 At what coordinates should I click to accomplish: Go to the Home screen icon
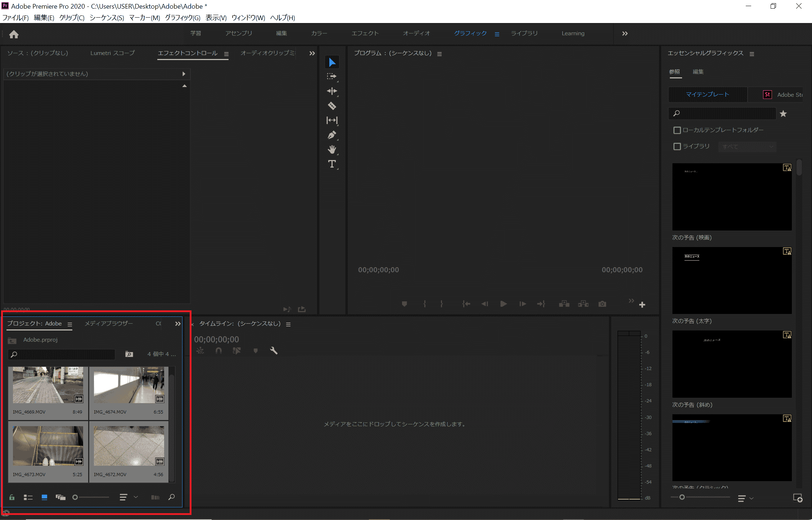(x=14, y=34)
